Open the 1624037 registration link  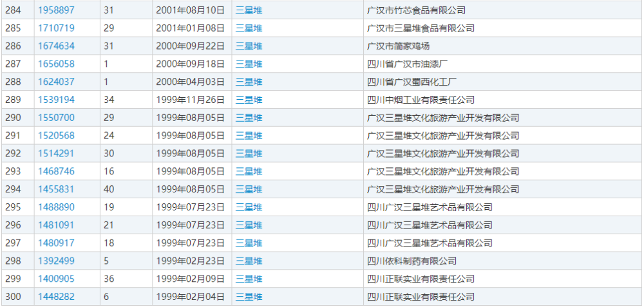(x=56, y=82)
